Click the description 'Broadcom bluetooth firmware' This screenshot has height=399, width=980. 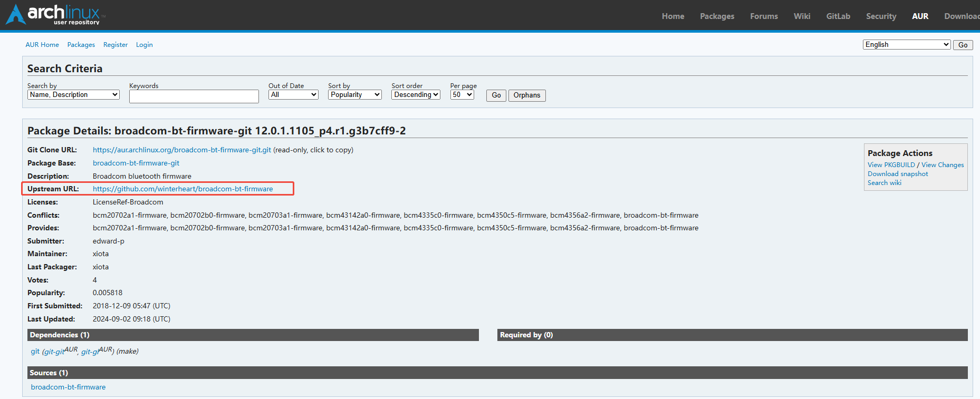pyautogui.click(x=142, y=177)
